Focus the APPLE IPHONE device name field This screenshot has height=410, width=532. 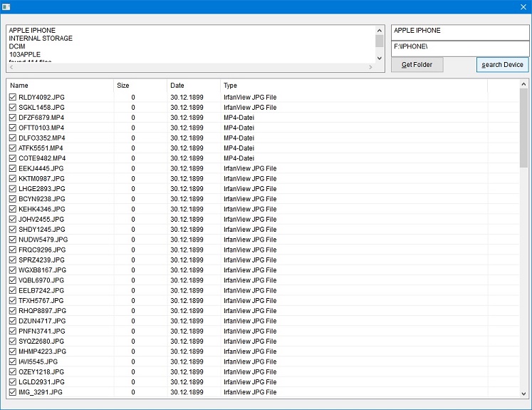pos(460,32)
